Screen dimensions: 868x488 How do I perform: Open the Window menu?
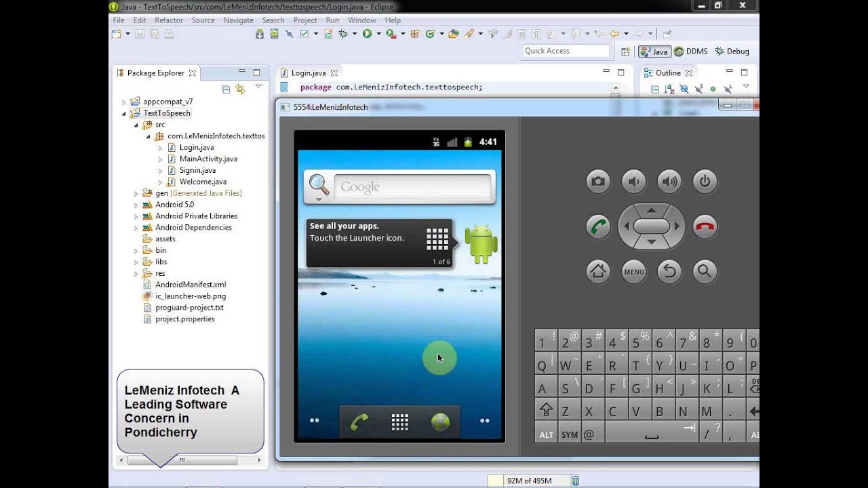coord(362,20)
